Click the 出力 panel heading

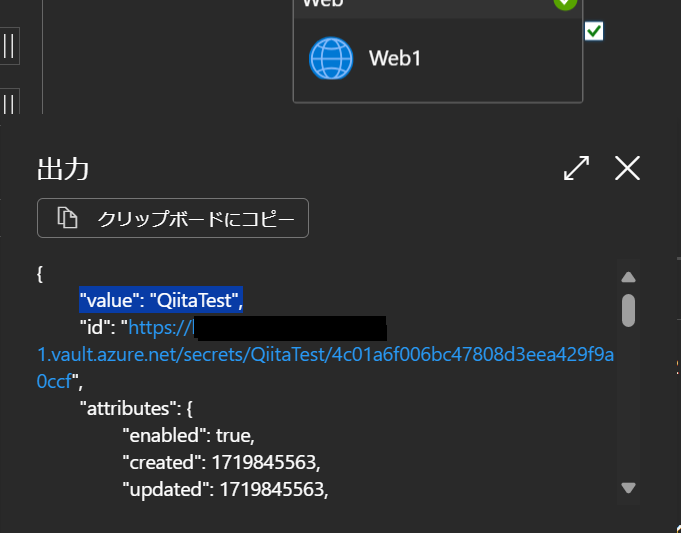[x=63, y=169]
